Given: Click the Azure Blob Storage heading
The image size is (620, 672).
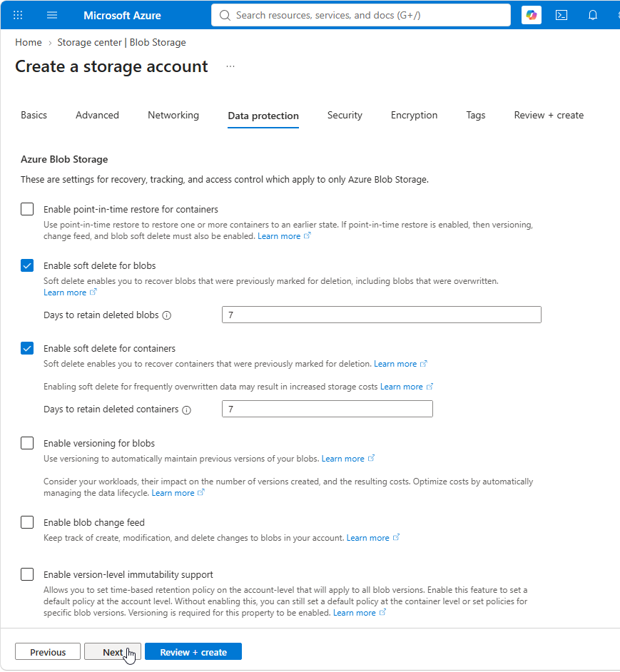Looking at the screenshot, I should click(64, 159).
